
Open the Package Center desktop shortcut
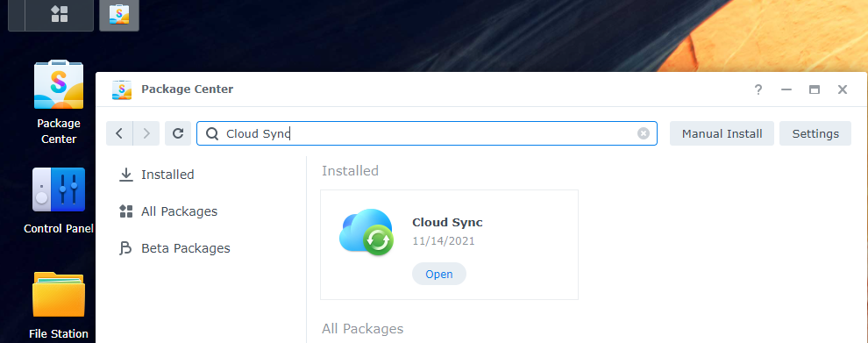point(59,103)
